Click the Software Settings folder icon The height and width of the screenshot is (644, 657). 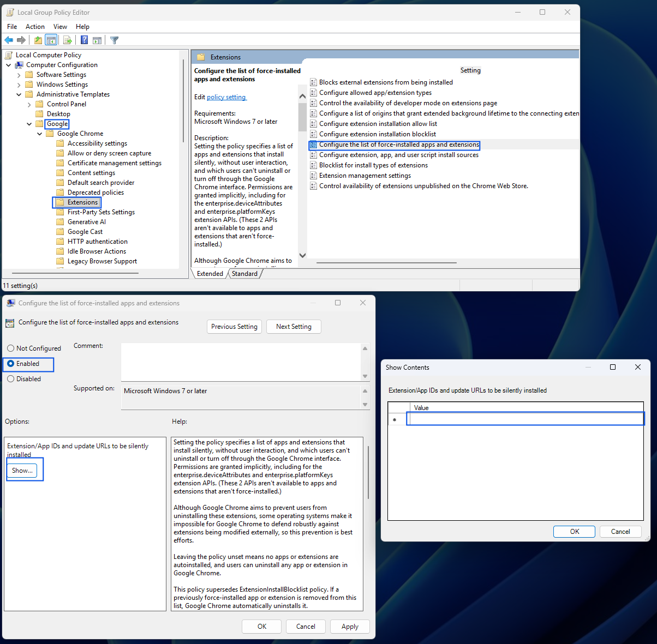point(29,74)
